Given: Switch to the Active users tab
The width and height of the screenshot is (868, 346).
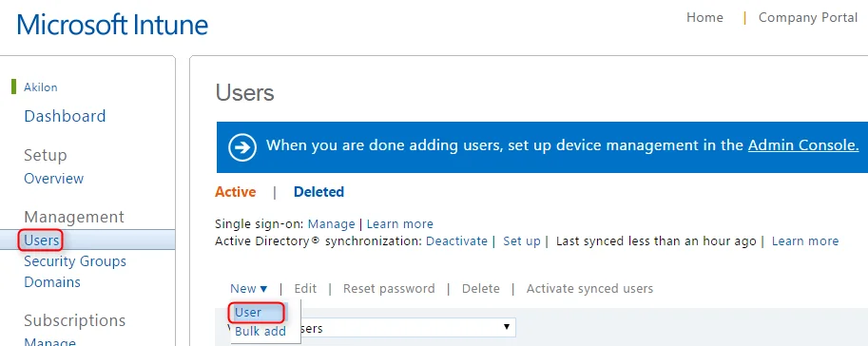Looking at the screenshot, I should click(235, 192).
